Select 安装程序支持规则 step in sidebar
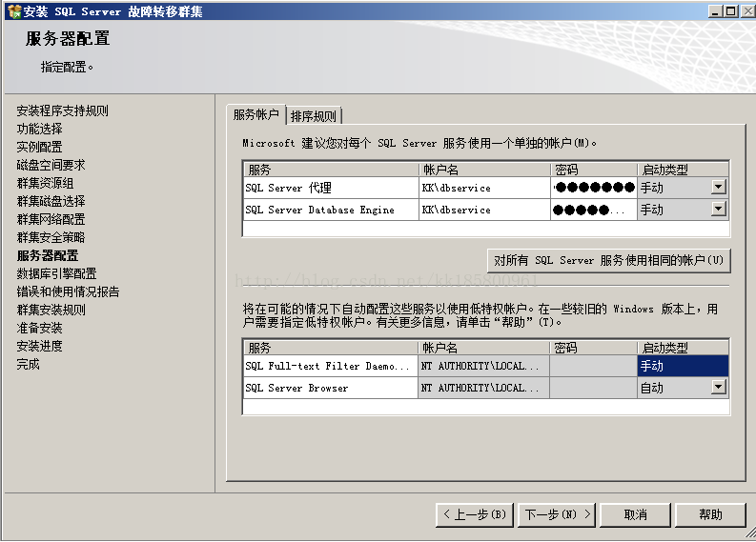Viewport: 756px width, 542px height. pyautogui.click(x=63, y=110)
